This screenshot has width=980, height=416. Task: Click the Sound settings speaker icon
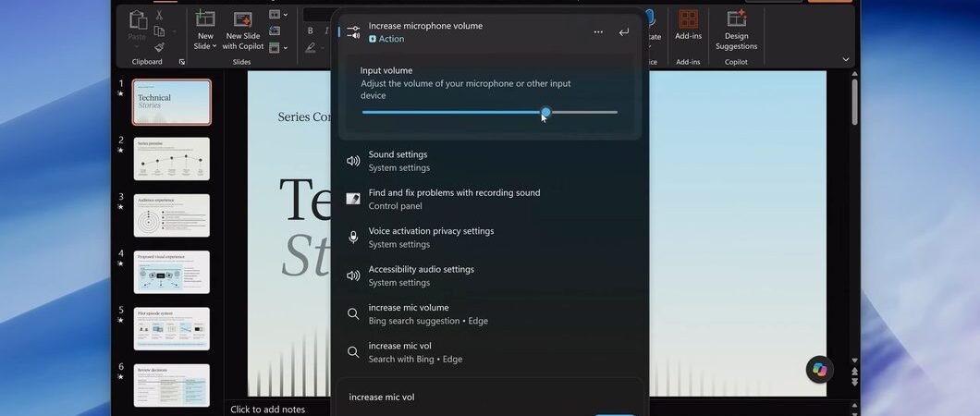353,161
